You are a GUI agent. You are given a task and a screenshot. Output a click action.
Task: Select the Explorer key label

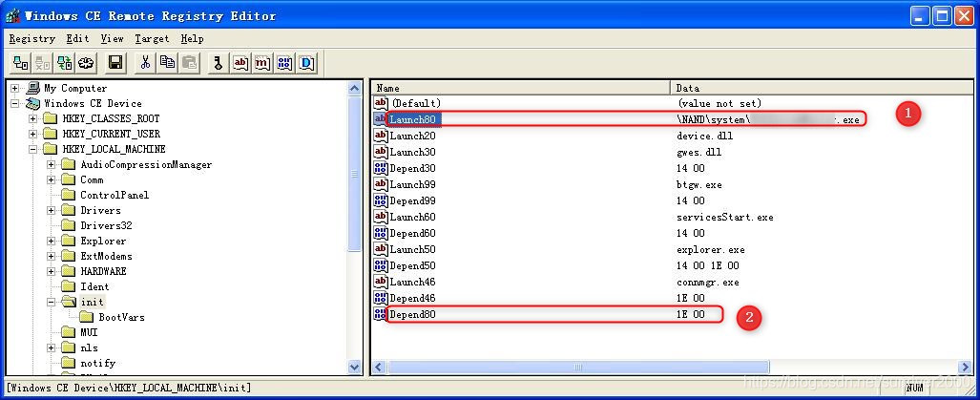pyautogui.click(x=103, y=241)
